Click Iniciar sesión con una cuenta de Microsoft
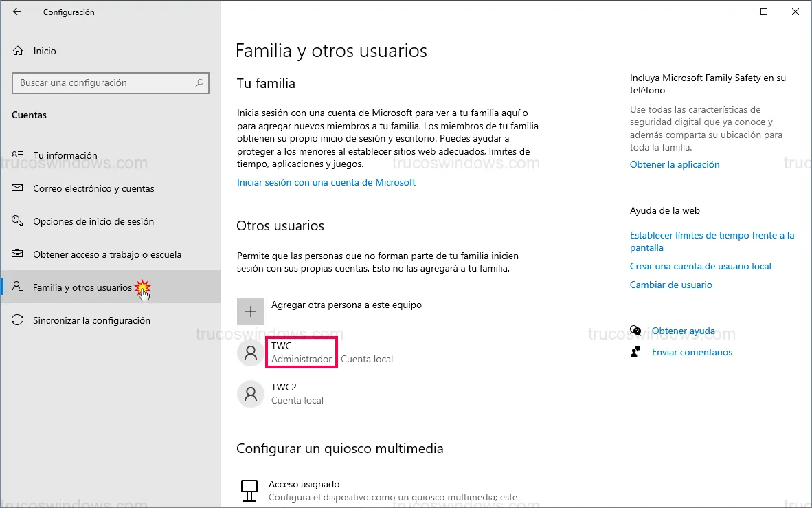 (x=326, y=182)
